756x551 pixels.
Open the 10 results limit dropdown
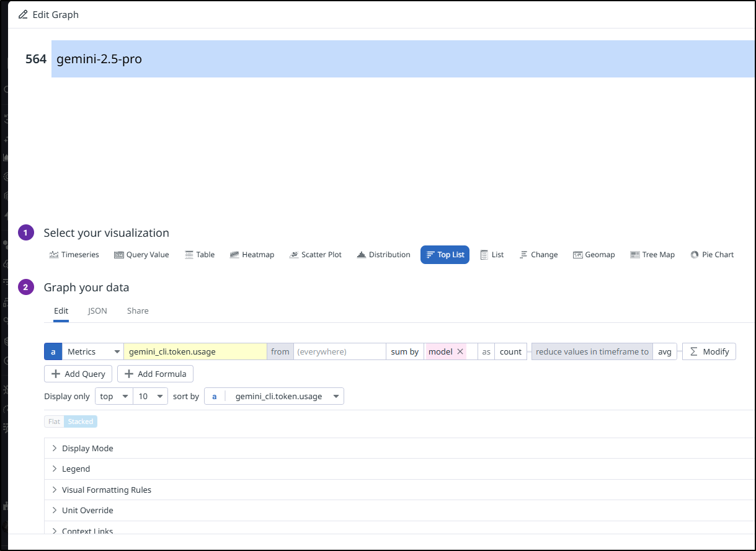pyautogui.click(x=150, y=396)
